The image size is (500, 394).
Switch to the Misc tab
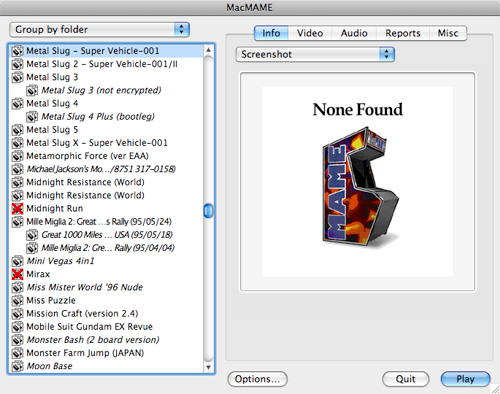pos(448,33)
